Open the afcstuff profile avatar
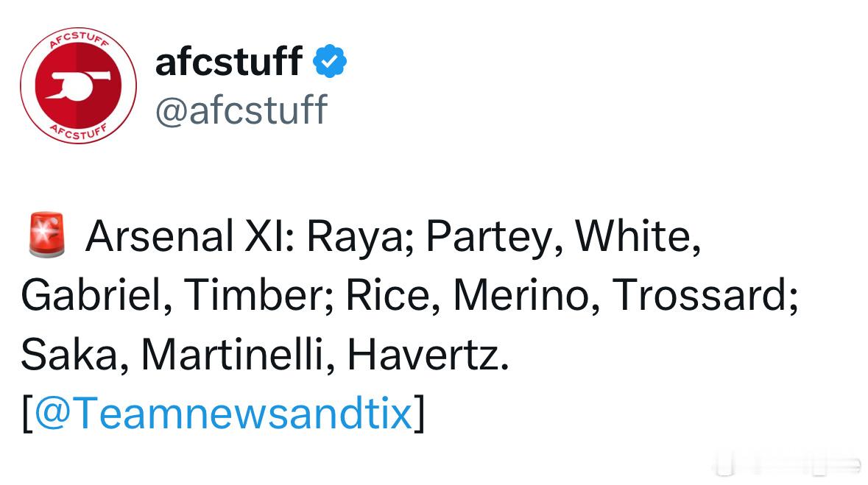Image resolution: width=868 pixels, height=485 pixels. [x=78, y=85]
